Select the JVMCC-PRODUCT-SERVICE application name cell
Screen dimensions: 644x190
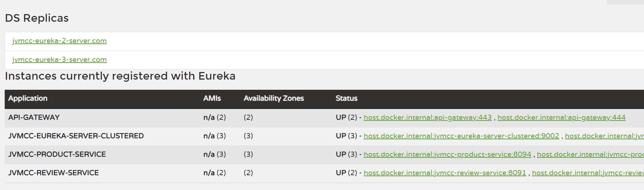(x=57, y=154)
